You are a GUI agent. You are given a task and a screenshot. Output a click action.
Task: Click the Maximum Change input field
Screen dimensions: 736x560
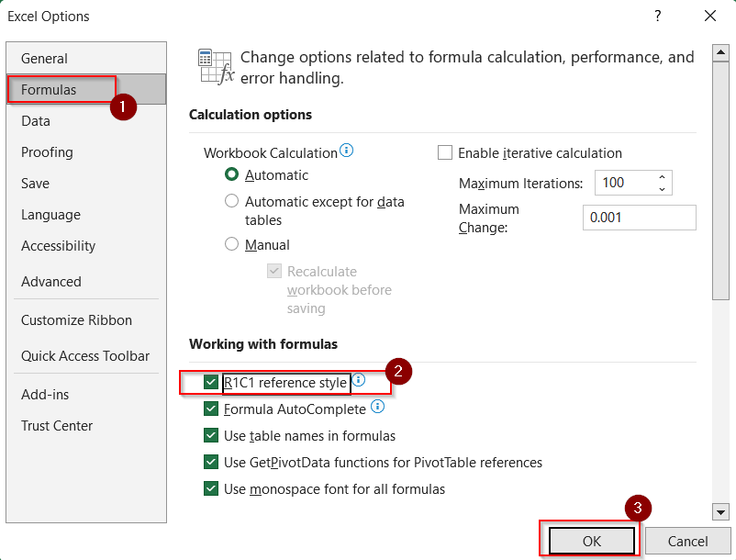640,218
